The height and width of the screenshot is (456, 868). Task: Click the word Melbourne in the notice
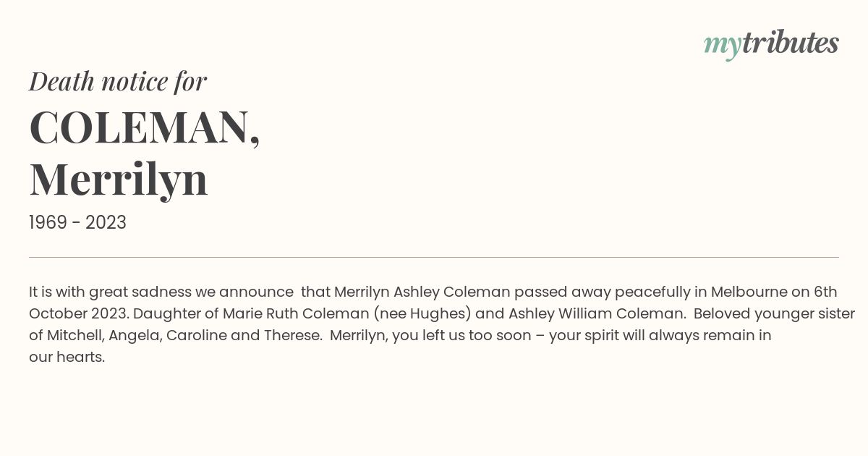tap(749, 292)
